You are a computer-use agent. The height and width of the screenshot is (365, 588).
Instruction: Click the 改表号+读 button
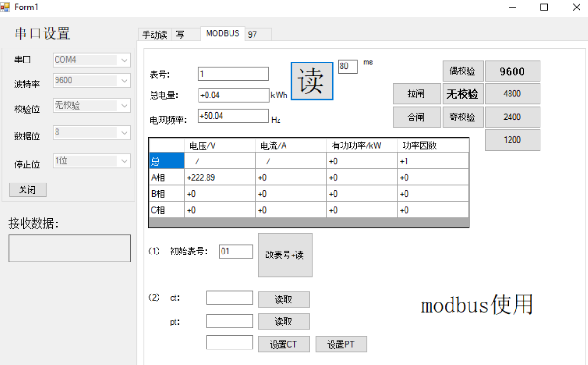285,255
